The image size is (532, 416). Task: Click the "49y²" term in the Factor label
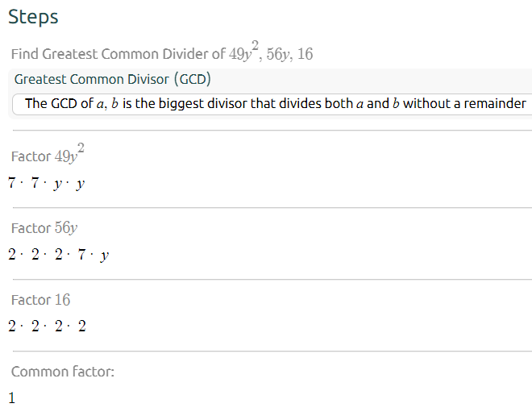coord(69,155)
